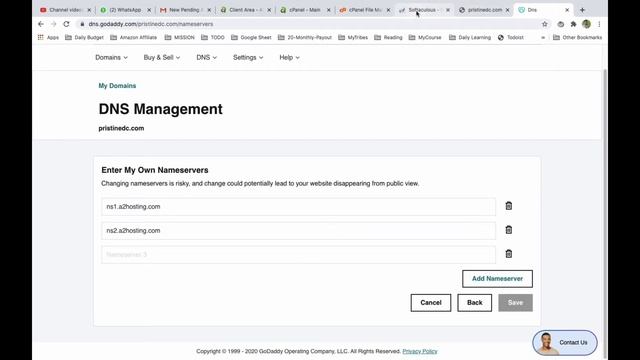Switch to the New Pending Gmail tab
The width and height of the screenshot is (640, 360).
tap(184, 10)
